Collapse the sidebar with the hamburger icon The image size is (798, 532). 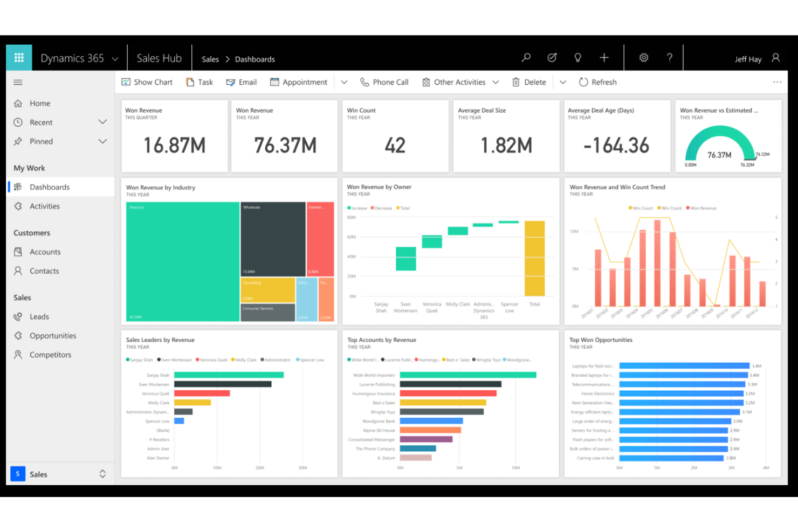click(x=18, y=82)
